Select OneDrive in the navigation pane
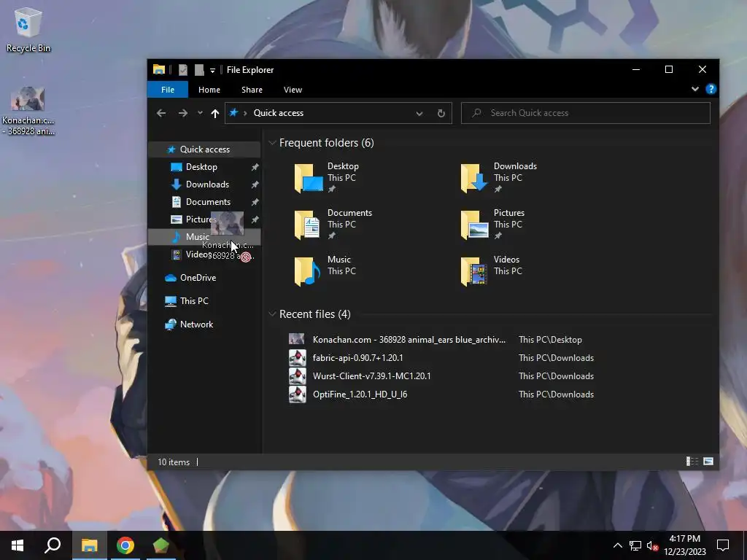 pyautogui.click(x=198, y=278)
